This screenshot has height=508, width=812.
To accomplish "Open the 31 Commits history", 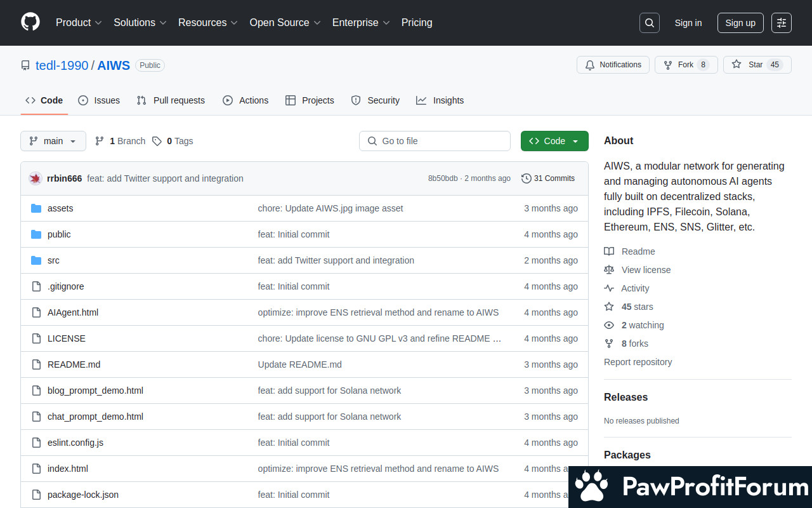I will (548, 178).
